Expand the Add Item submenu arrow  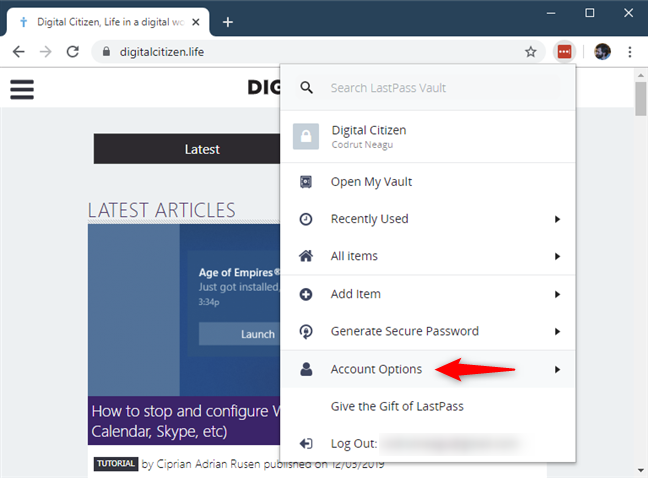(557, 294)
